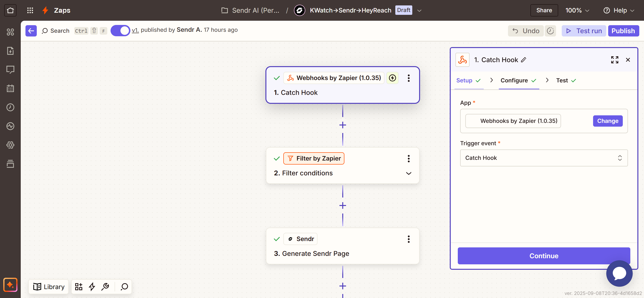Open the v1. version link

[135, 30]
